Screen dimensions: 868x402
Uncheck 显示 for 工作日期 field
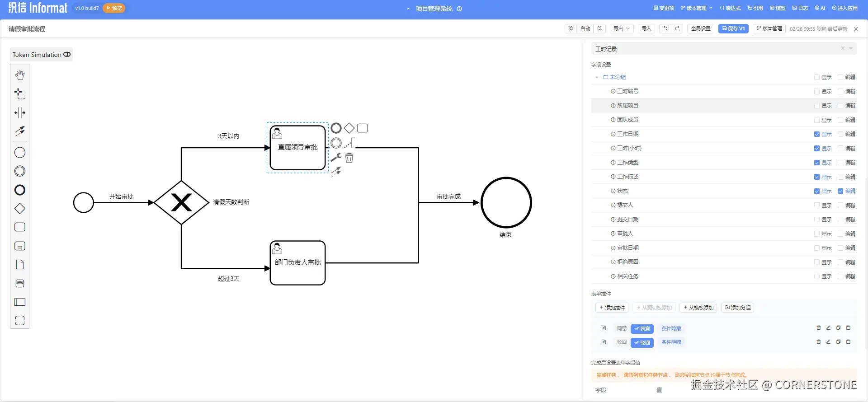(816, 134)
